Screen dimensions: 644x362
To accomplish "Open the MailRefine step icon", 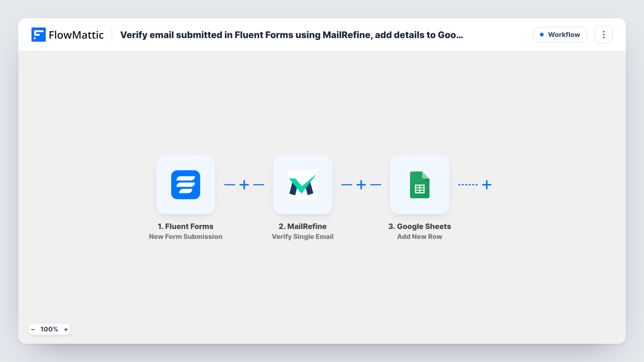I will 302,185.
